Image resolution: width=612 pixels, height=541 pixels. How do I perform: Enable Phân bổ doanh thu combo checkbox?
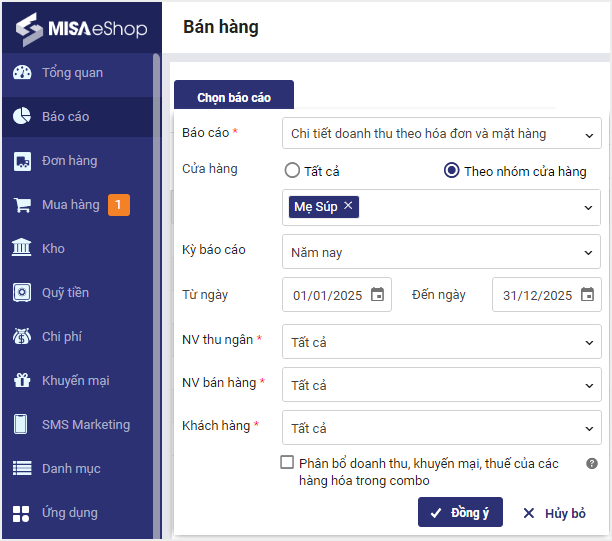pyautogui.click(x=288, y=463)
